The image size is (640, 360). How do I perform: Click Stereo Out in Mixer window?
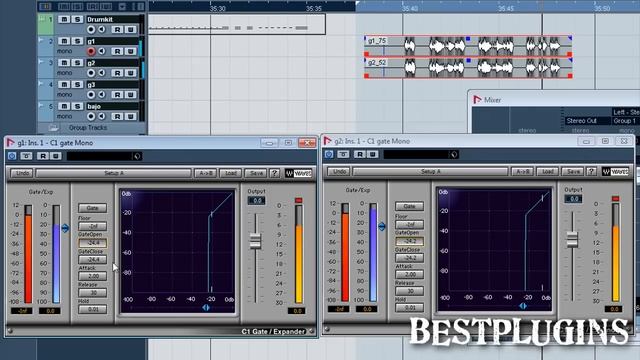582,121
